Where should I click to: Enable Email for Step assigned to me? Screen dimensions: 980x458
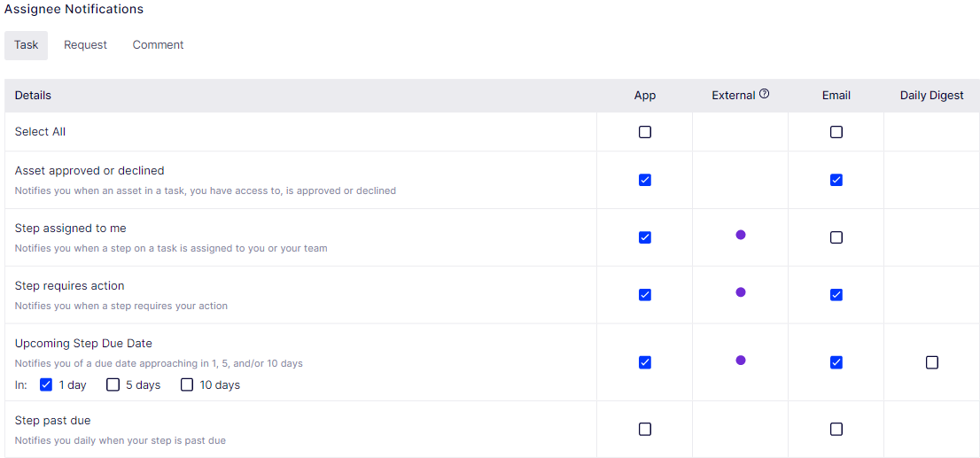point(836,237)
